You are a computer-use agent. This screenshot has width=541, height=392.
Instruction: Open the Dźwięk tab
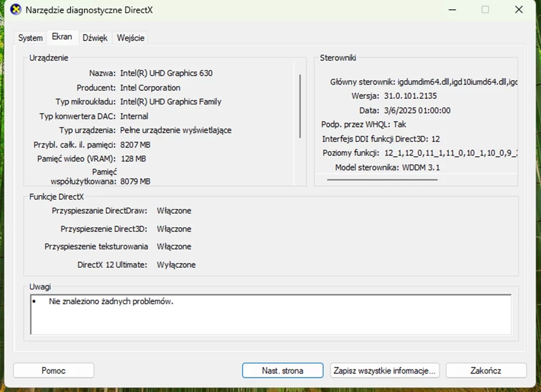click(x=95, y=37)
